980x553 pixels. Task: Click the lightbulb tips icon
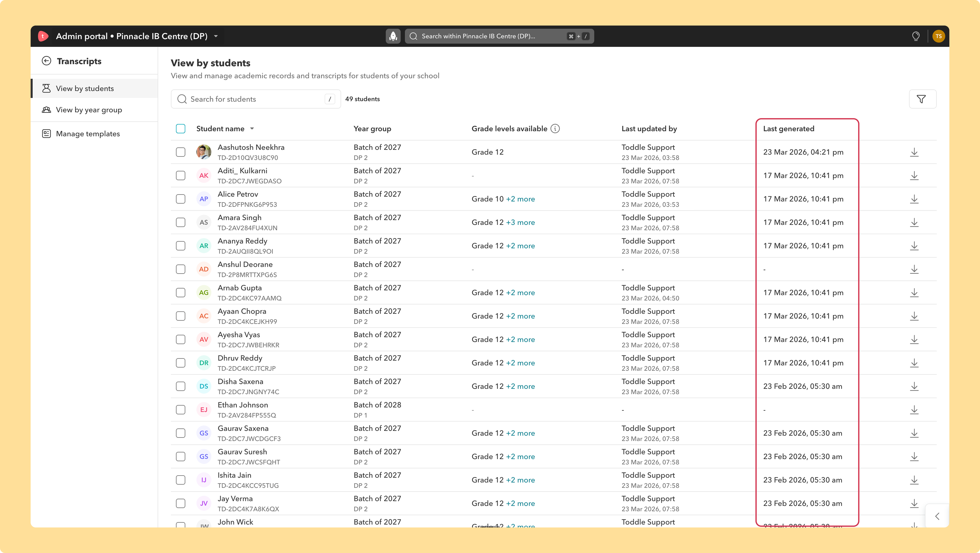916,36
